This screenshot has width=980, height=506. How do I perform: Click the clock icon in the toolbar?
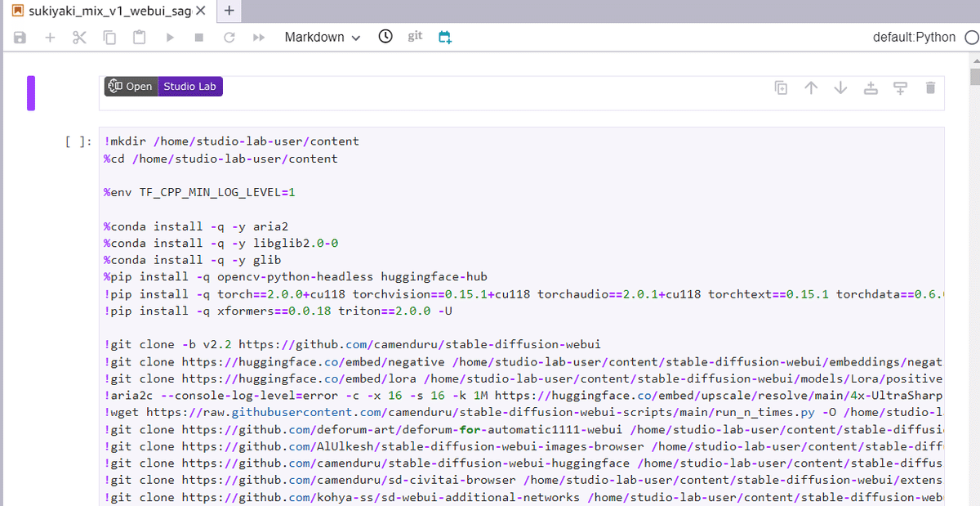(385, 37)
